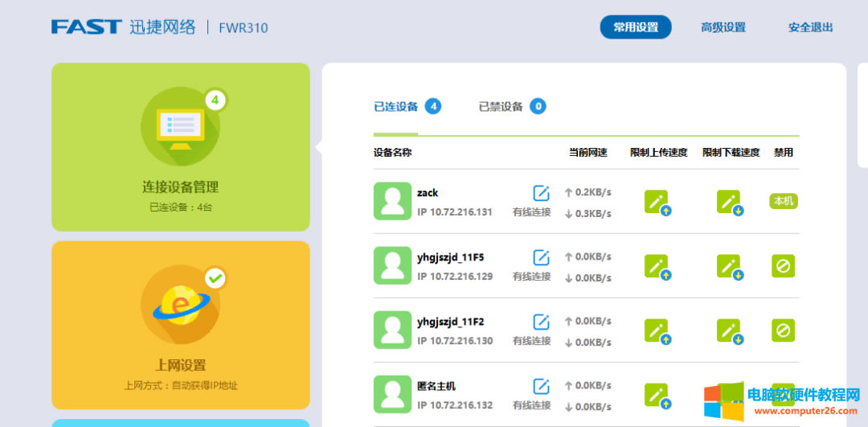
Task: Open 常用设置 tab
Action: point(636,27)
